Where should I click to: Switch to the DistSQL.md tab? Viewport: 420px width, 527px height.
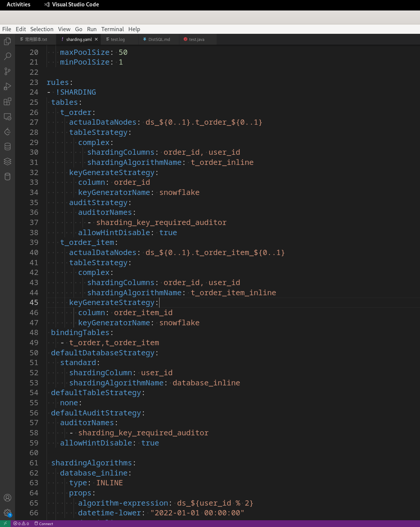click(159, 39)
